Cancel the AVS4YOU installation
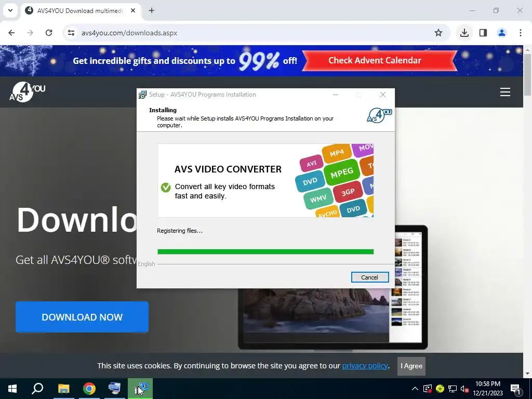532x399 pixels. pos(370,277)
